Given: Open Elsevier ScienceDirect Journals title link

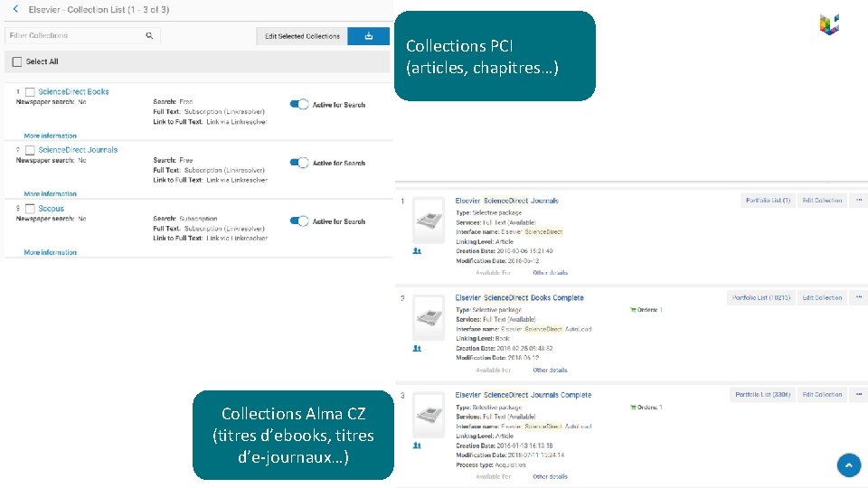Looking at the screenshot, I should [506, 201].
